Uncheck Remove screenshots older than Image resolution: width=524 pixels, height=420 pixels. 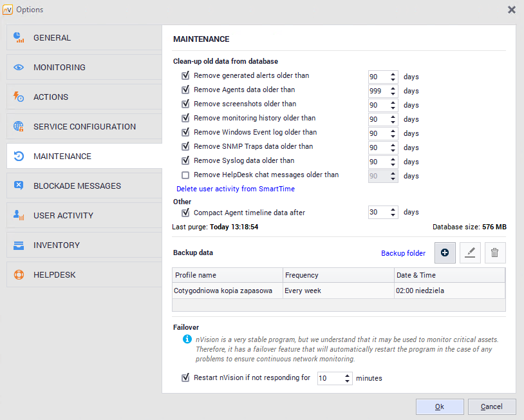point(185,104)
